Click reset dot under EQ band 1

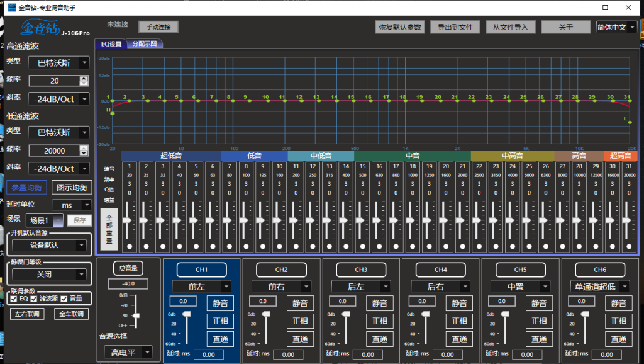pos(130,247)
